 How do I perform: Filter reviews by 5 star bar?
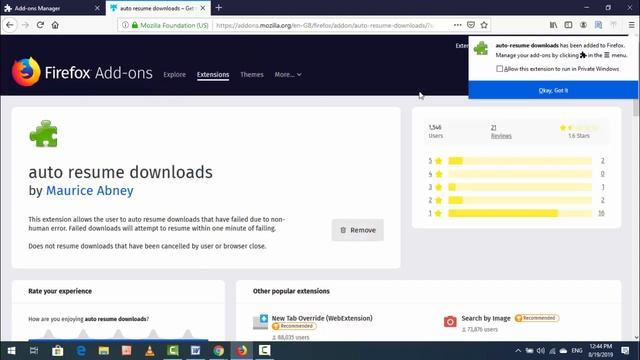tap(520, 161)
